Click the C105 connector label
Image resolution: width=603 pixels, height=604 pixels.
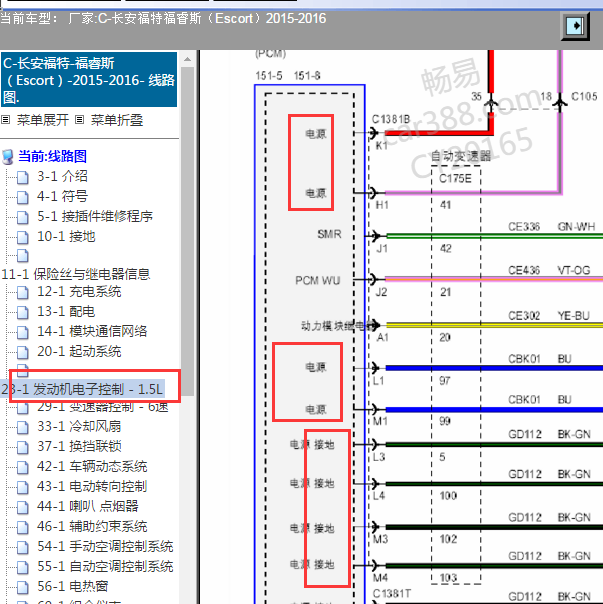(584, 96)
